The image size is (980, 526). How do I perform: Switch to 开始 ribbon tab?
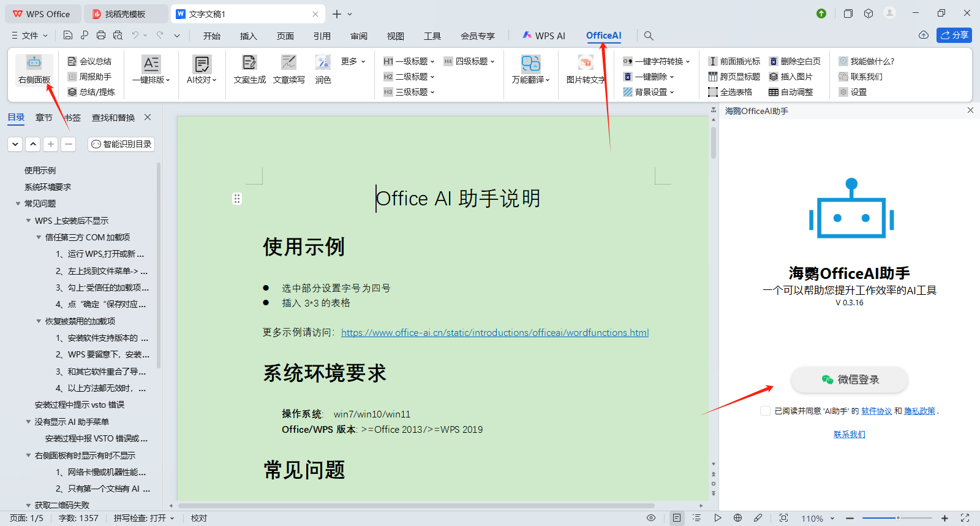[x=212, y=36]
